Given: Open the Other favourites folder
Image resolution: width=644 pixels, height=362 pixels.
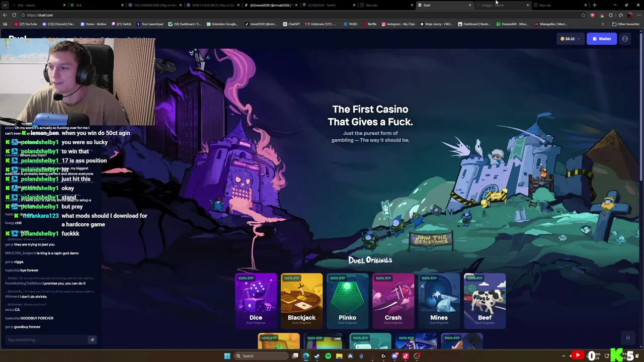Looking at the screenshot, I should (x=626, y=24).
